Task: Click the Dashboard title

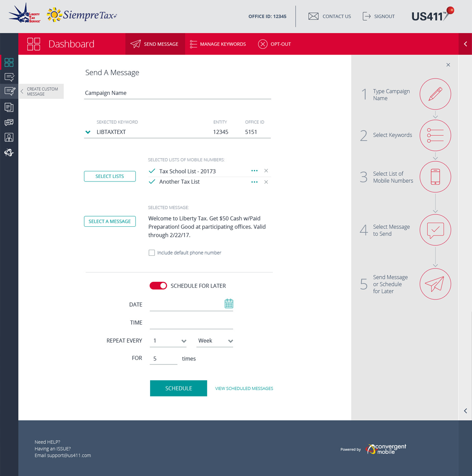Action: point(71,44)
